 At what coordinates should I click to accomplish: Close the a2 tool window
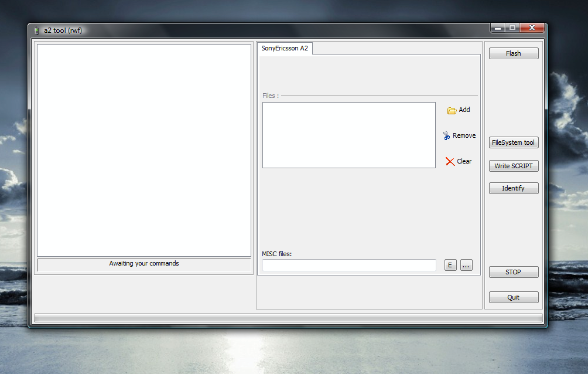point(532,28)
